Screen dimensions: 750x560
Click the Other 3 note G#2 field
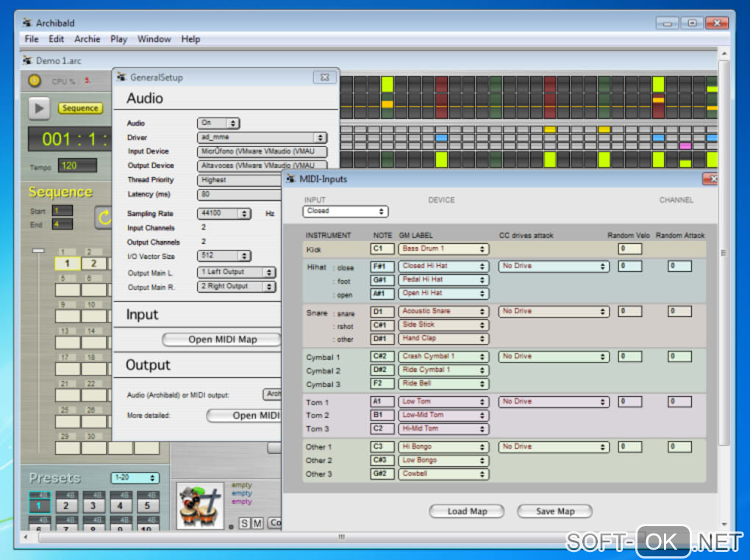(x=382, y=474)
